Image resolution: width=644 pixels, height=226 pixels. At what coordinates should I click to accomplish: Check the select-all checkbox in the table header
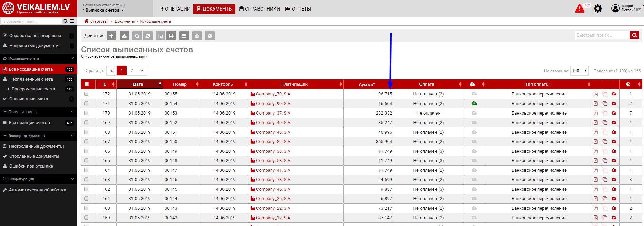(87, 84)
